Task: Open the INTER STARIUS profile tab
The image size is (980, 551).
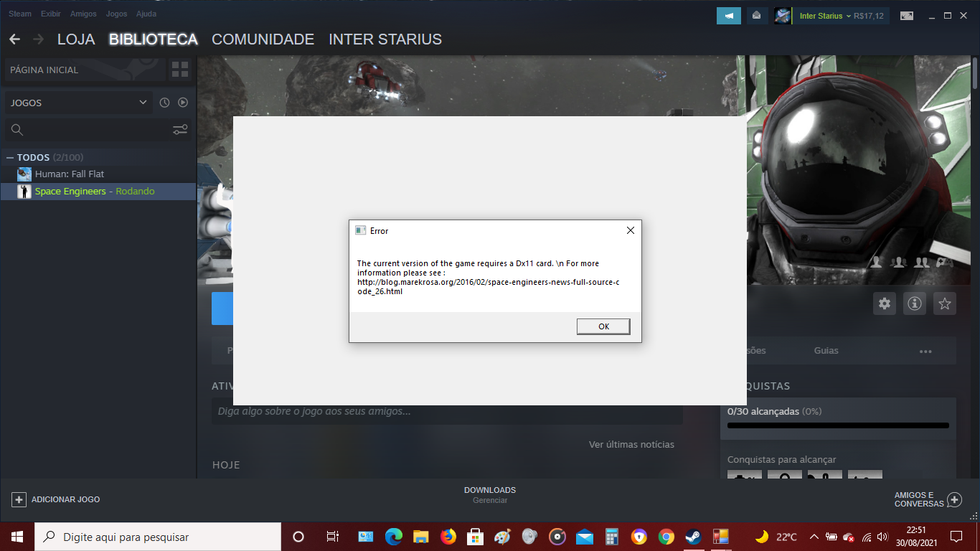Action: point(385,39)
